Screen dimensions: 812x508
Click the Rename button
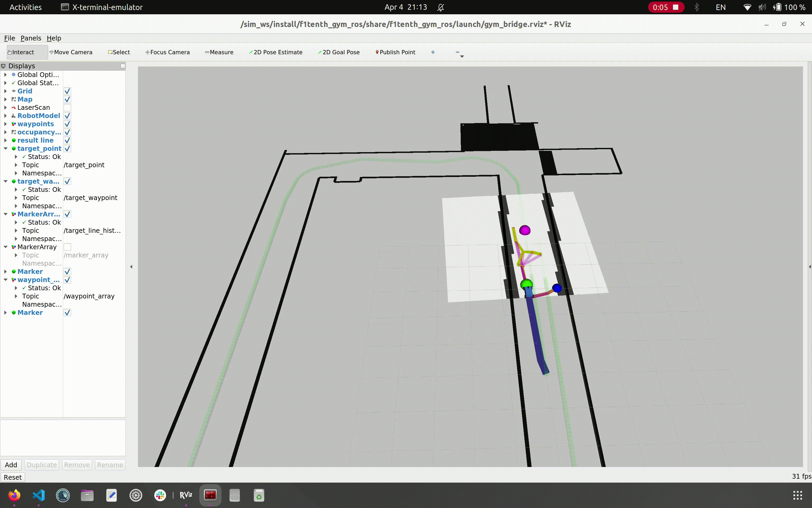pyautogui.click(x=110, y=465)
